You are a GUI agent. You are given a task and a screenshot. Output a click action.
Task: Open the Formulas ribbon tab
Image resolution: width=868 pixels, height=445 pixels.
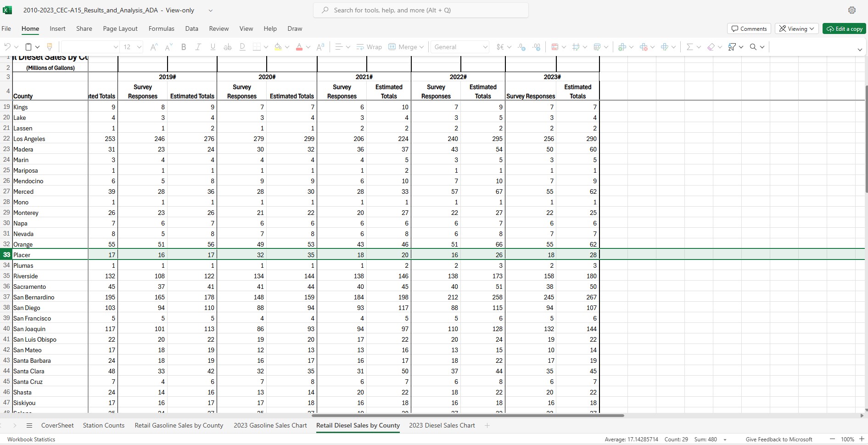coord(161,28)
